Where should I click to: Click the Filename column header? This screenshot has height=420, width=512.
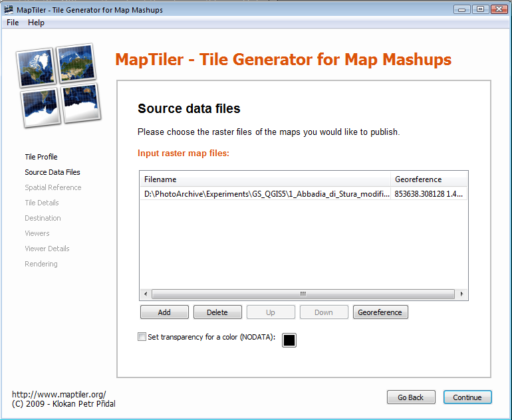coord(265,179)
